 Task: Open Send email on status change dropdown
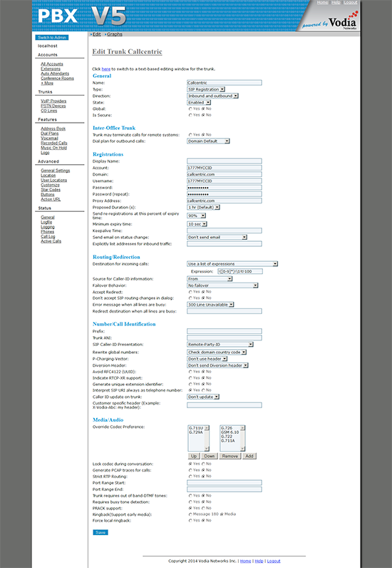pos(217,237)
